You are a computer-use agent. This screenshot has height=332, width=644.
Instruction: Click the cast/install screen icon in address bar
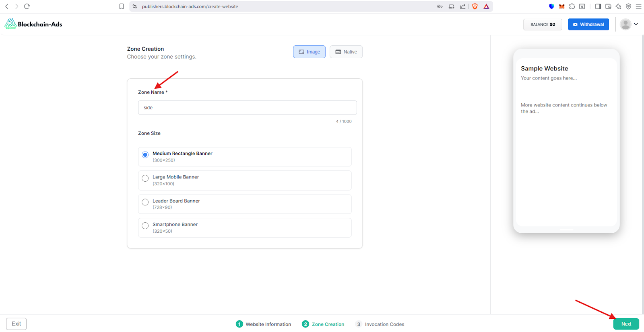point(451,6)
